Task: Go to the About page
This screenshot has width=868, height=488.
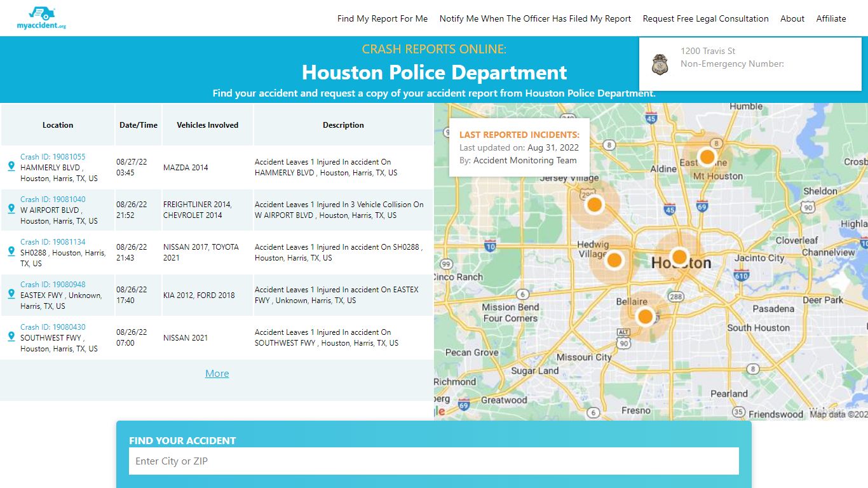Action: click(792, 18)
